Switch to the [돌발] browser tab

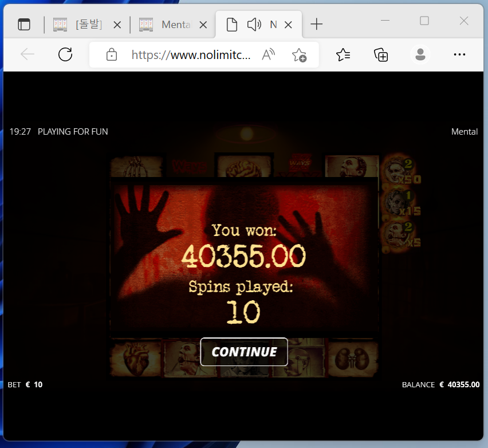pos(78,24)
